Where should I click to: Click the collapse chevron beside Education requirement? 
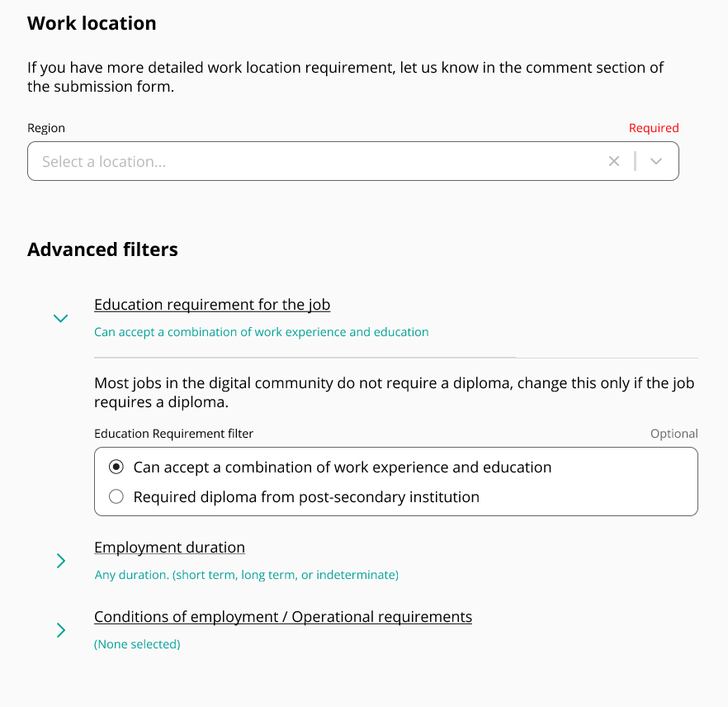(60, 317)
